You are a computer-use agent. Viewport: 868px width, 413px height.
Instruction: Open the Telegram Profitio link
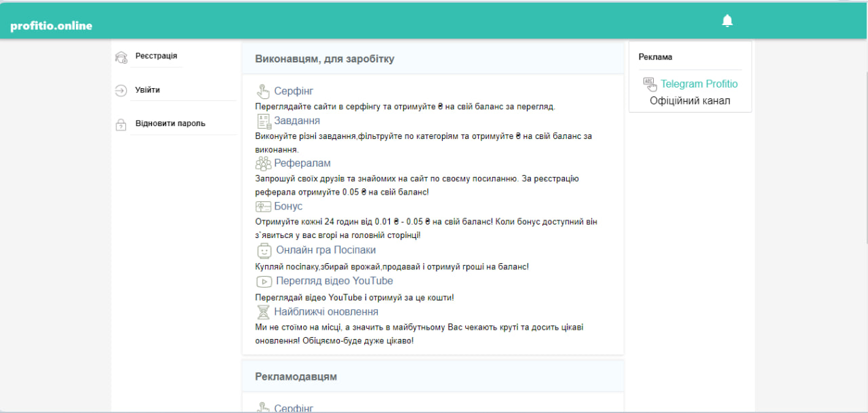tap(699, 84)
